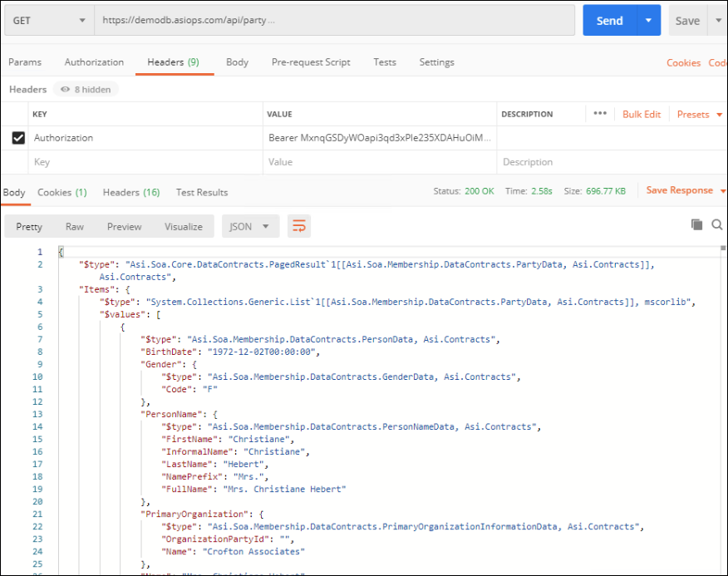Select the request Headers (9) tab
The height and width of the screenshot is (576, 728).
173,62
